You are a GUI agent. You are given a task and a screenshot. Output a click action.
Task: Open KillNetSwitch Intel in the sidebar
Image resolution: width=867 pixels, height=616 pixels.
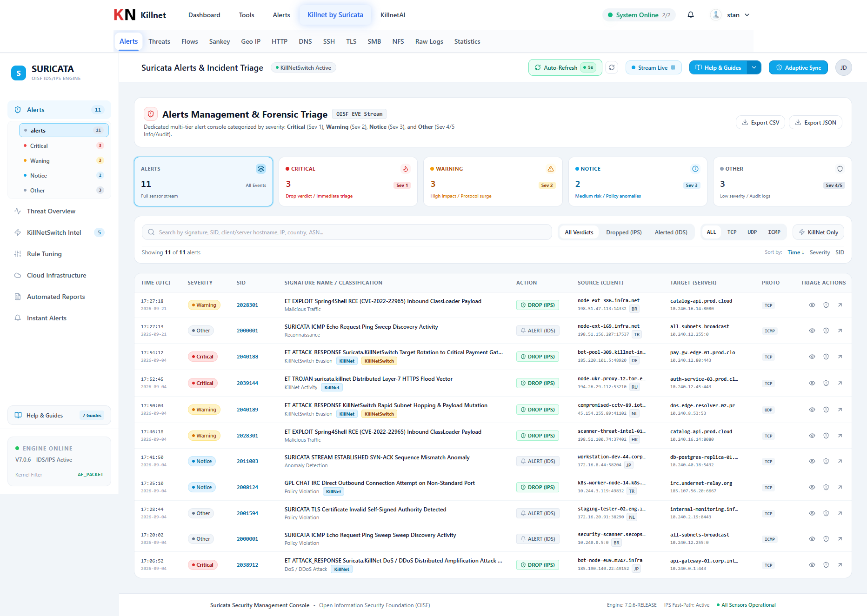tap(60, 232)
